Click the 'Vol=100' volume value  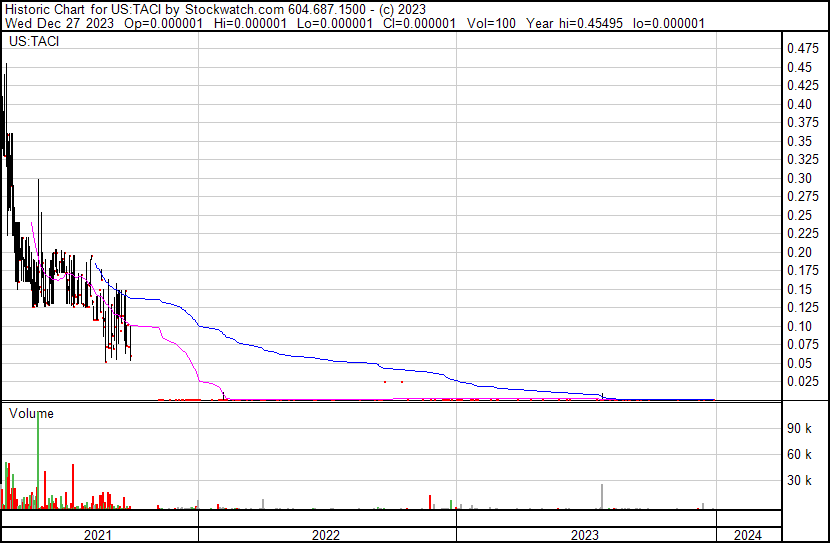click(x=491, y=23)
